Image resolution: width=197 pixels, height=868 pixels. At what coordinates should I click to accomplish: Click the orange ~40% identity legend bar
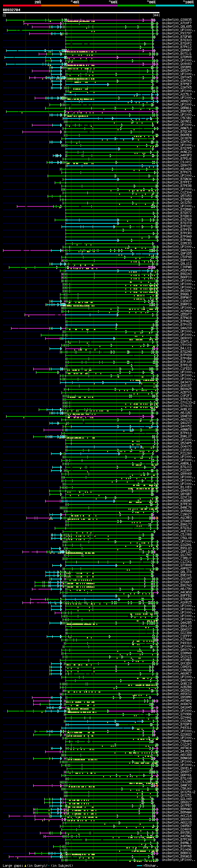coord(60,6)
